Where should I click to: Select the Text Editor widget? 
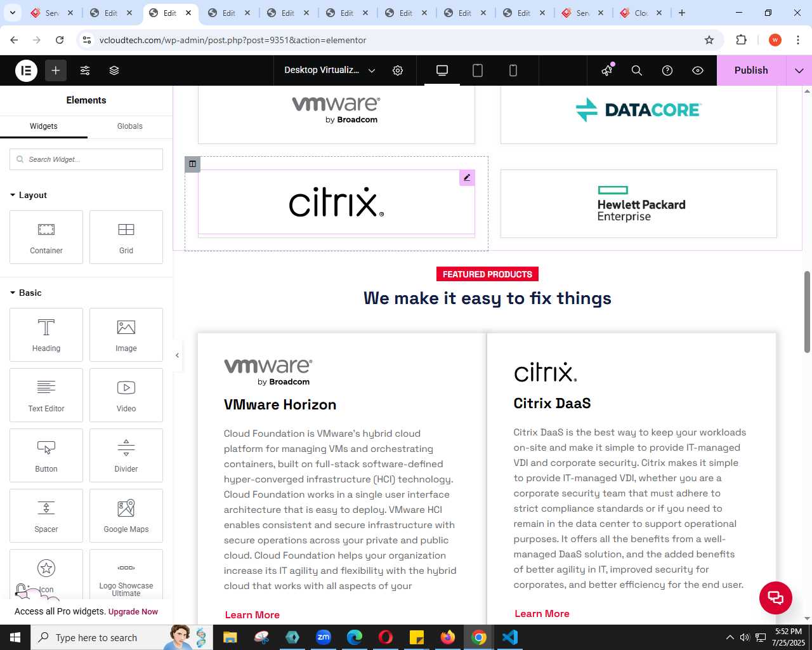click(46, 395)
